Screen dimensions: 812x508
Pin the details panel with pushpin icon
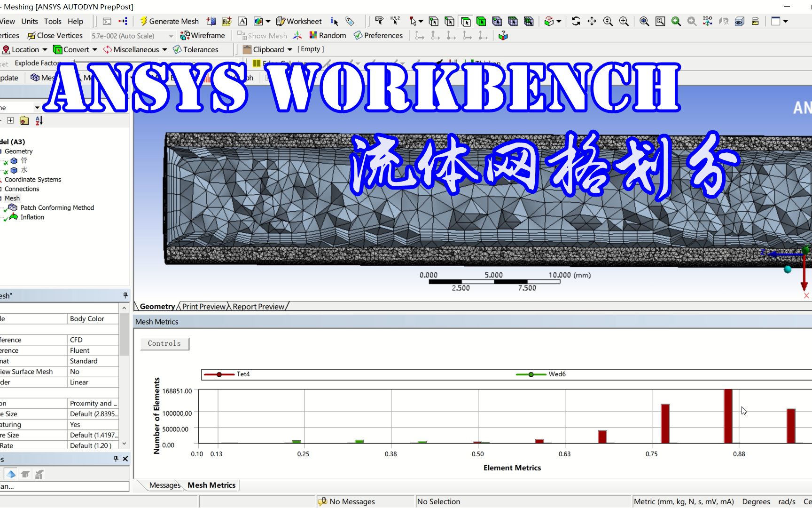[x=125, y=295]
